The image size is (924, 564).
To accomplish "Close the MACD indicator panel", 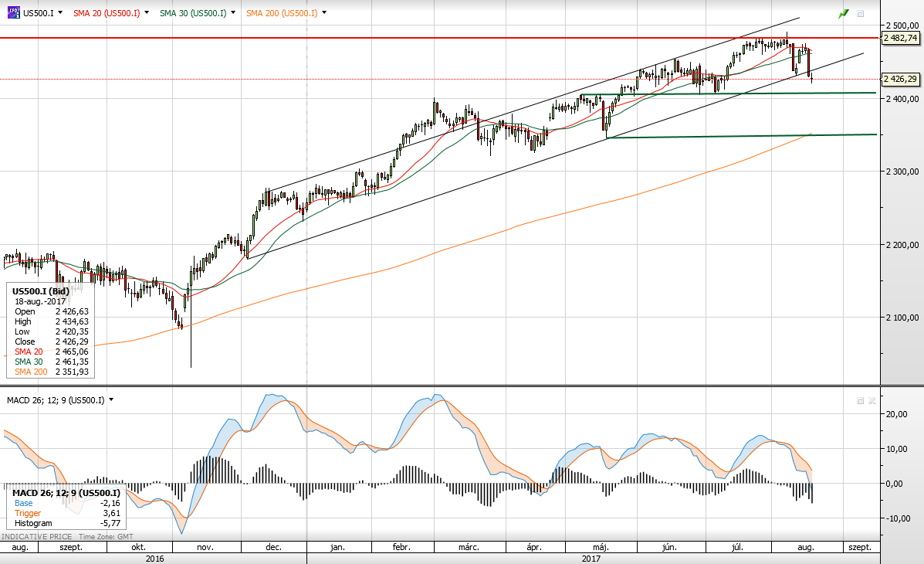I will coord(872,400).
